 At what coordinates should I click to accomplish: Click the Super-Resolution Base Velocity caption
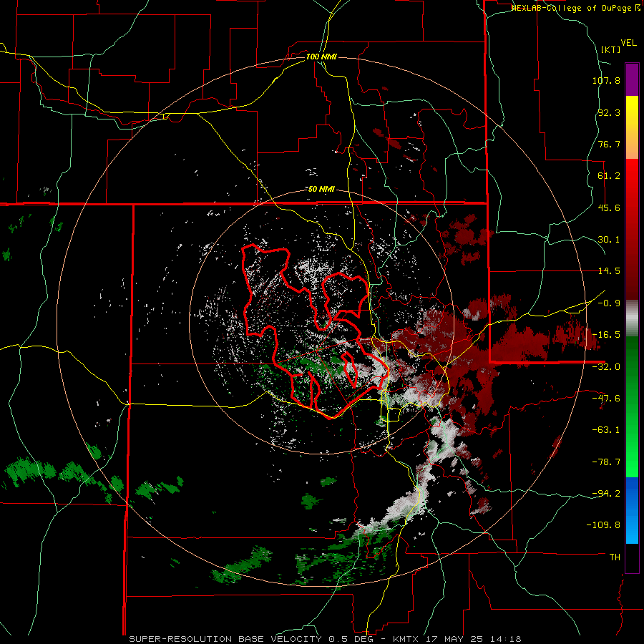pyautogui.click(x=326, y=639)
